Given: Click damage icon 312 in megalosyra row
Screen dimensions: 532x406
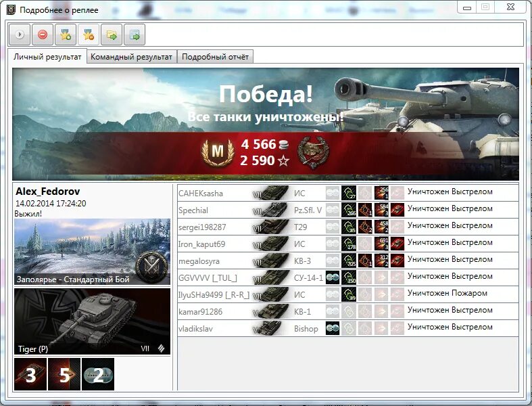Looking at the screenshot, I should pos(381,261).
